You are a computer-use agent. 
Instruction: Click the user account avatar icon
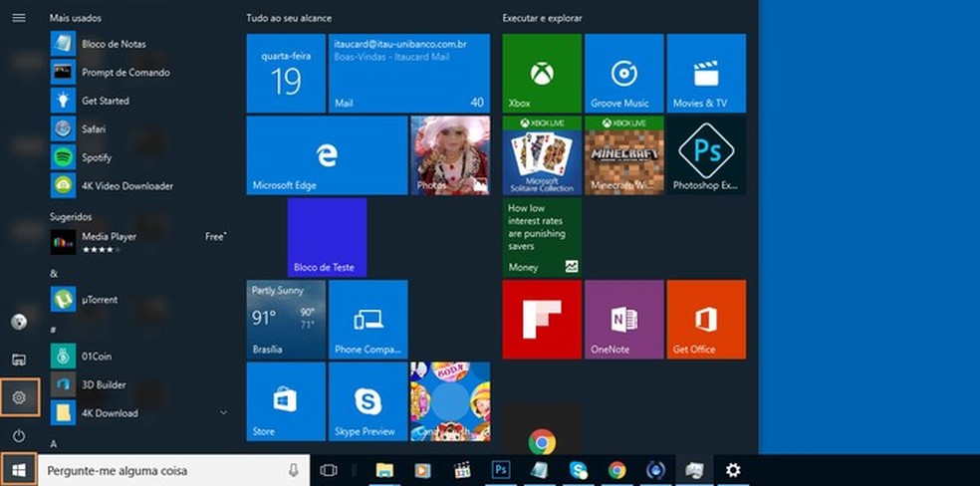[19, 322]
